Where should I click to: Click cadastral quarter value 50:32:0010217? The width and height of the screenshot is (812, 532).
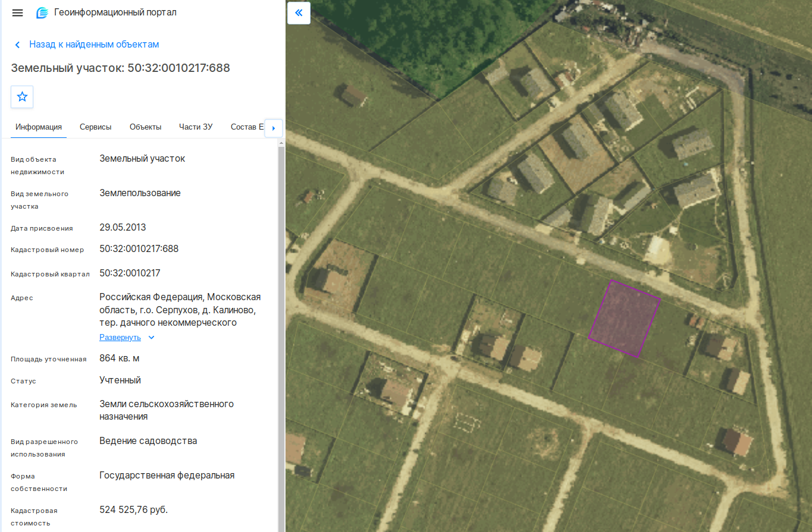[x=130, y=273]
